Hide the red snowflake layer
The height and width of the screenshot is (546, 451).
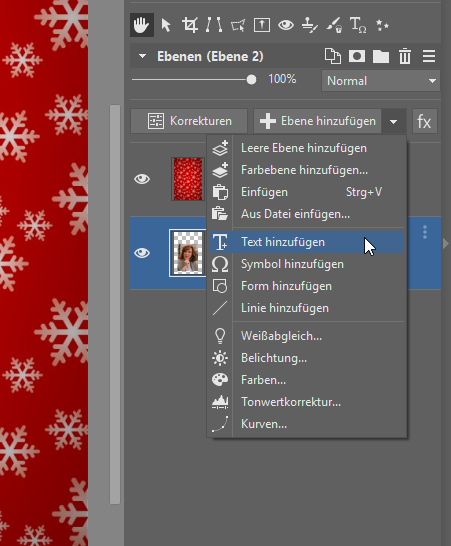[x=142, y=179]
